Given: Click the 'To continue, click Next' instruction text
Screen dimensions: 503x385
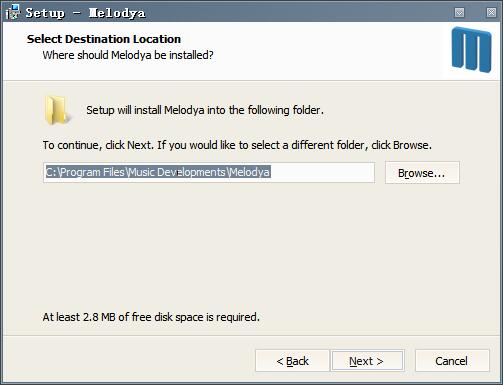Looking at the screenshot, I should tap(237, 145).
